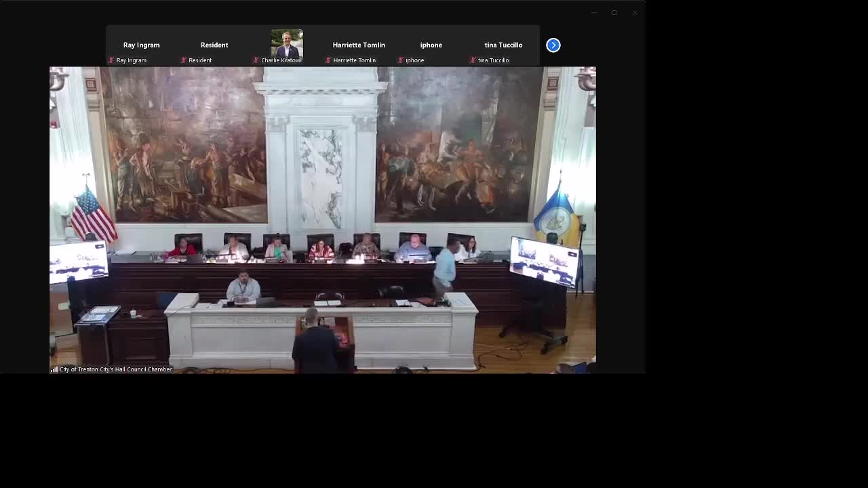
Task: Select tina Tuccillo's participant tile
Action: click(x=504, y=45)
